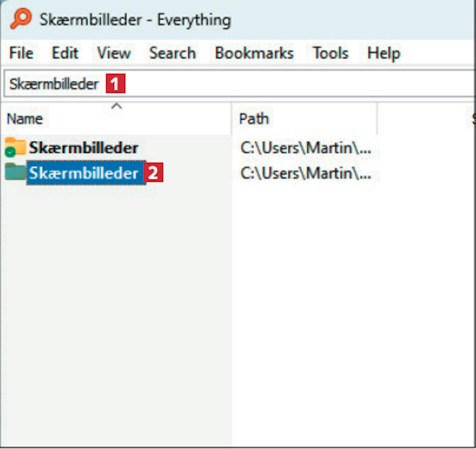The width and height of the screenshot is (476, 449).
Task: Click the path of the highlighted Skærmbilleder folder
Action: [306, 173]
